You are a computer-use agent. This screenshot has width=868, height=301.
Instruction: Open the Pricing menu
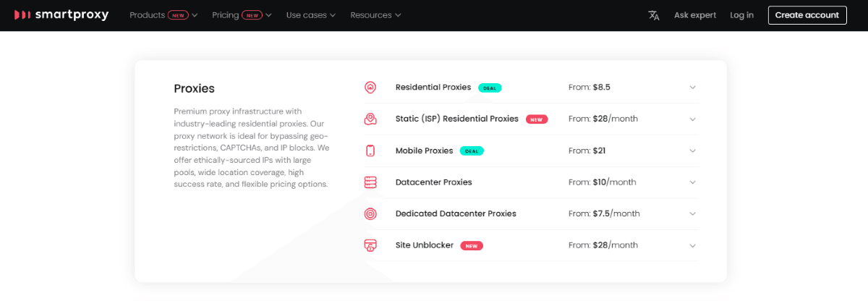coord(242,15)
